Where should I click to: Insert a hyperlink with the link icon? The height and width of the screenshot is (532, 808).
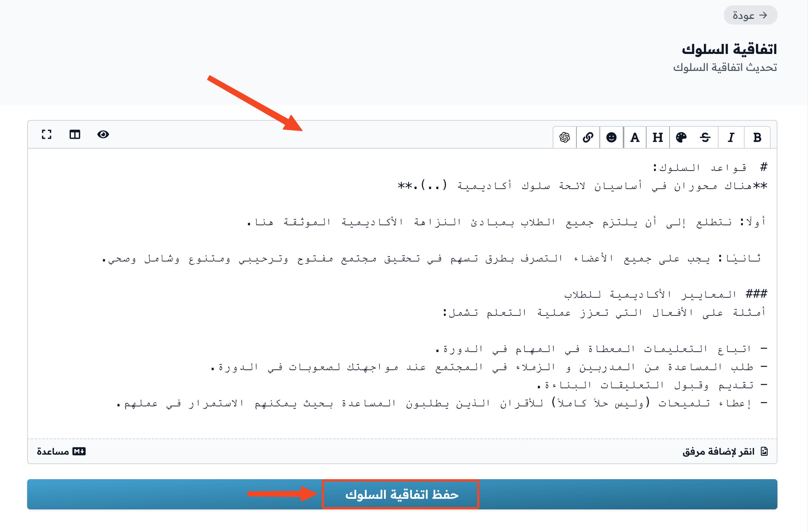point(588,138)
